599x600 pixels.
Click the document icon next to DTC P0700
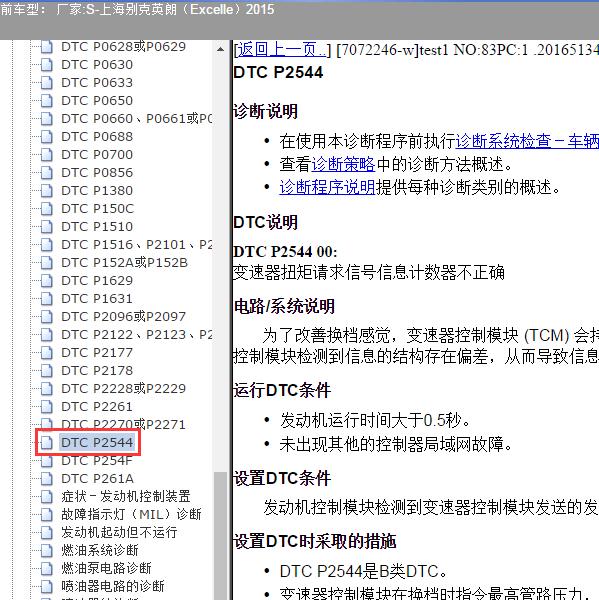[x=46, y=155]
